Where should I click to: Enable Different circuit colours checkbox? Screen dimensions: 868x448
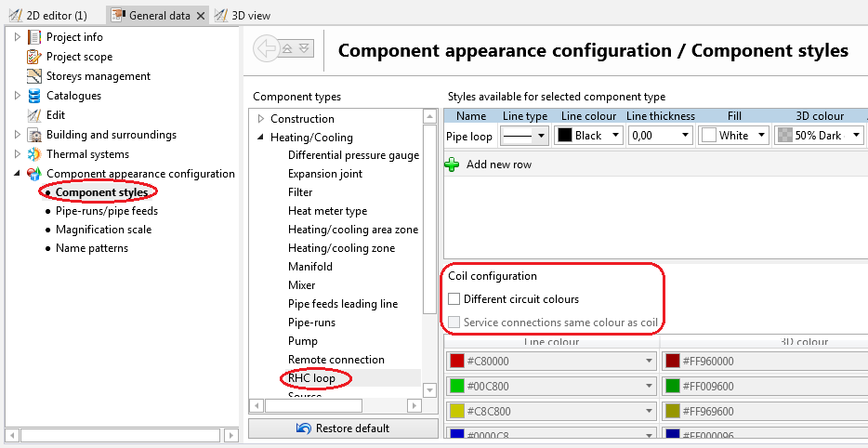click(x=454, y=299)
